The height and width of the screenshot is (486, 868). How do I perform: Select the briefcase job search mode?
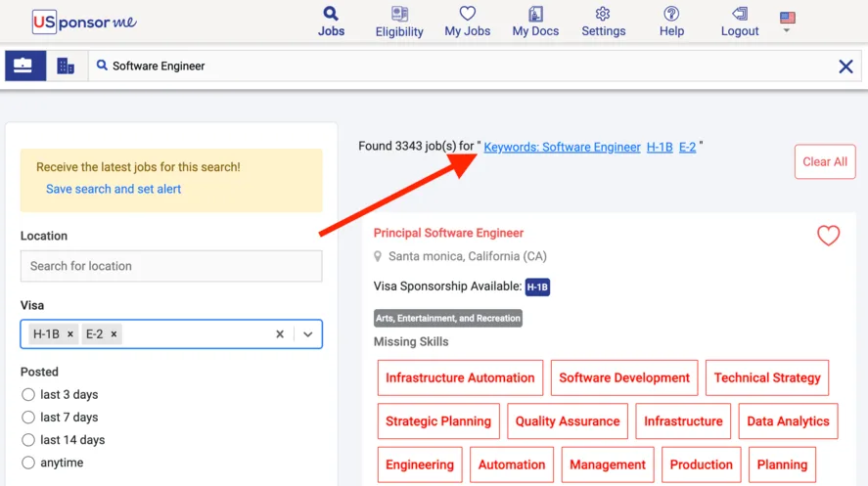pos(25,66)
